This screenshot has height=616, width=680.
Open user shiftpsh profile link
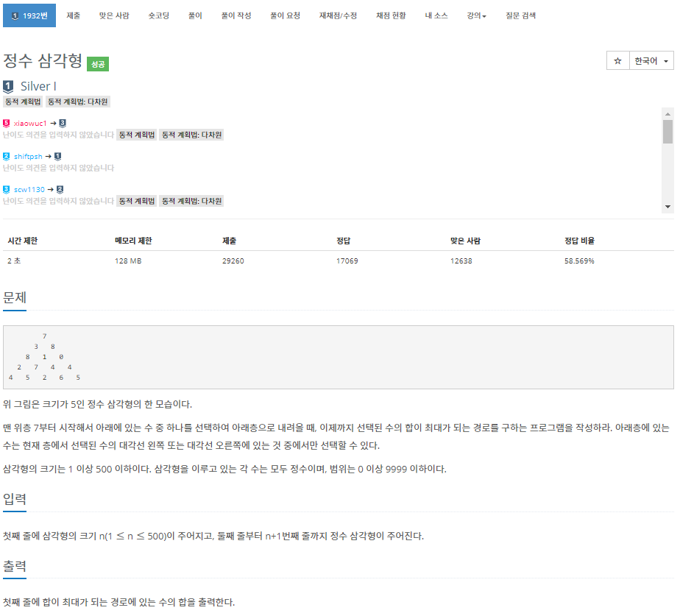click(x=28, y=156)
